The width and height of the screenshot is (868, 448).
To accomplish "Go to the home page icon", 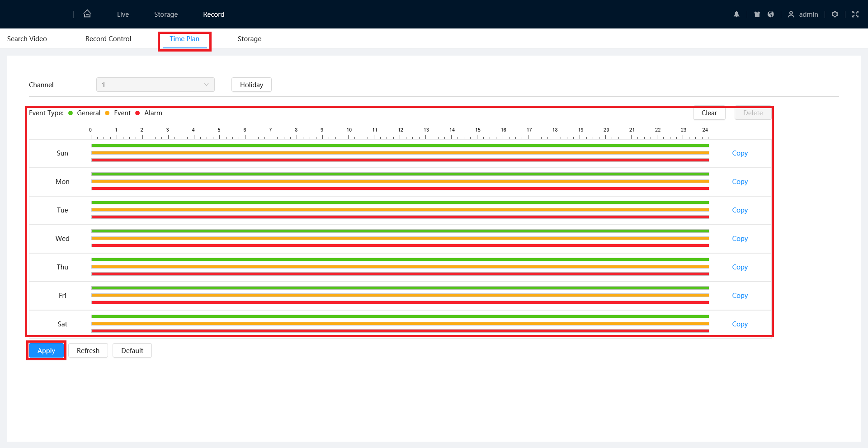I will (87, 14).
